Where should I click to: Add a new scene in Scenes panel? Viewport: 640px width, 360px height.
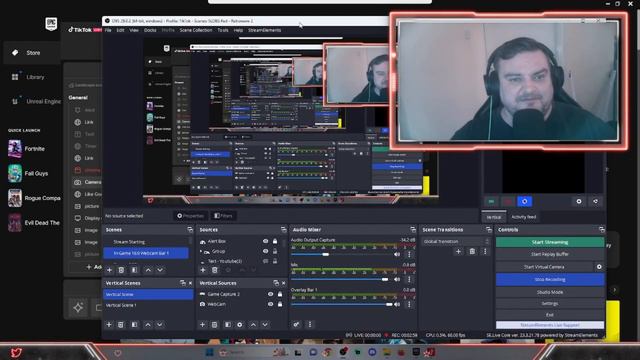[109, 270]
